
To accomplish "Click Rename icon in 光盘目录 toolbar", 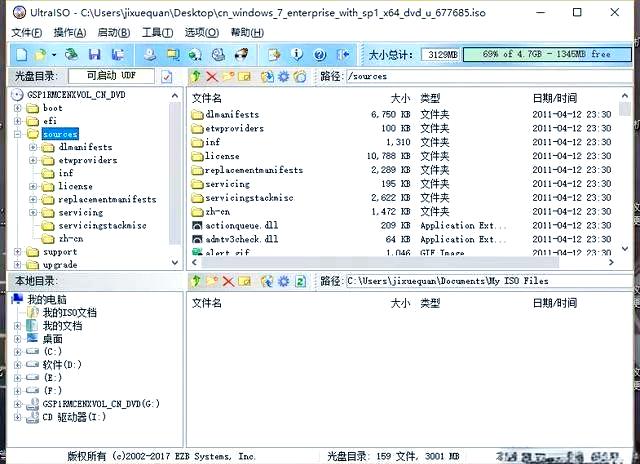I will (x=244, y=76).
